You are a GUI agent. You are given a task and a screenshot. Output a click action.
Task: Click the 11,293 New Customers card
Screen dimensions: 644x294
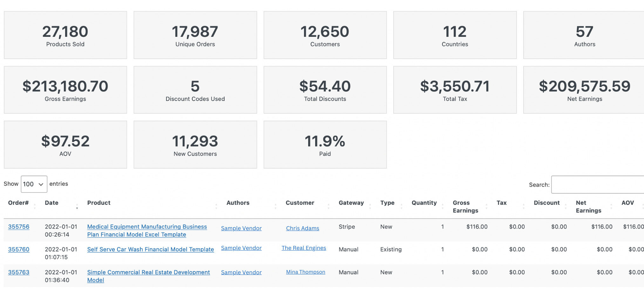(195, 145)
